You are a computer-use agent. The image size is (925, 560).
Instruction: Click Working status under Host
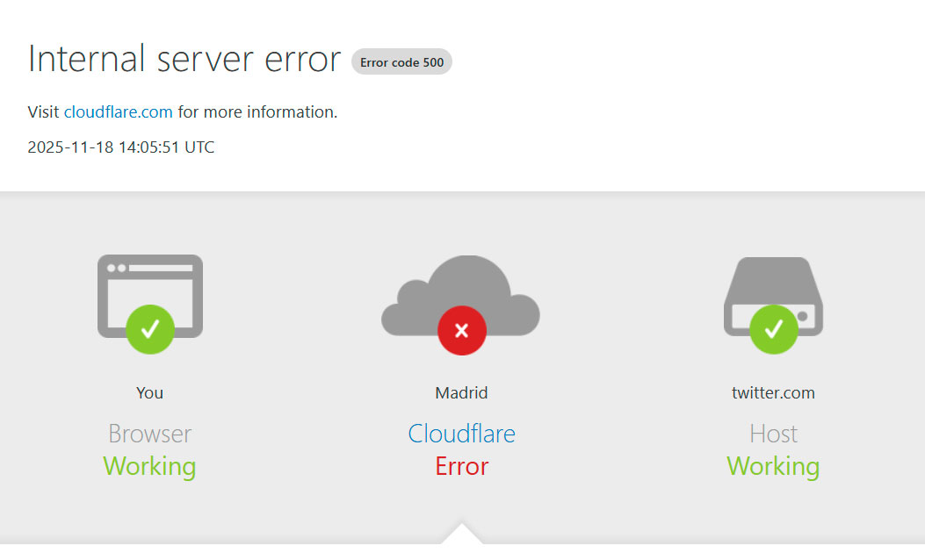pyautogui.click(x=773, y=466)
